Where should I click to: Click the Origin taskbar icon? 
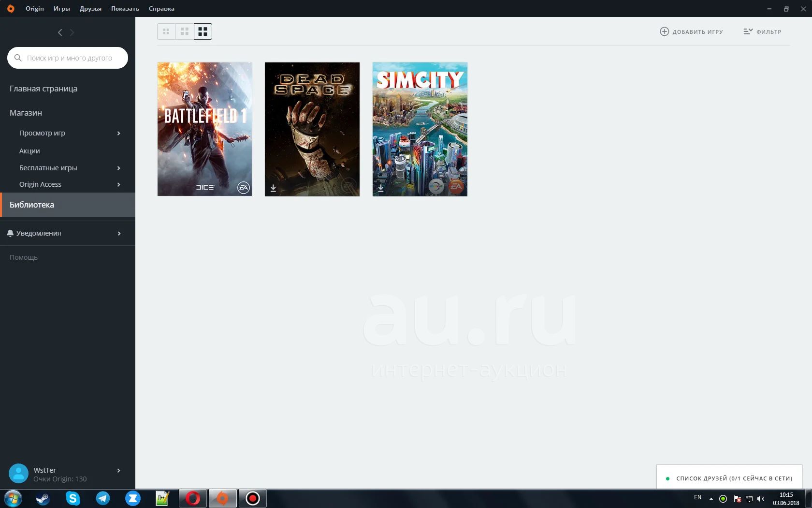(222, 498)
